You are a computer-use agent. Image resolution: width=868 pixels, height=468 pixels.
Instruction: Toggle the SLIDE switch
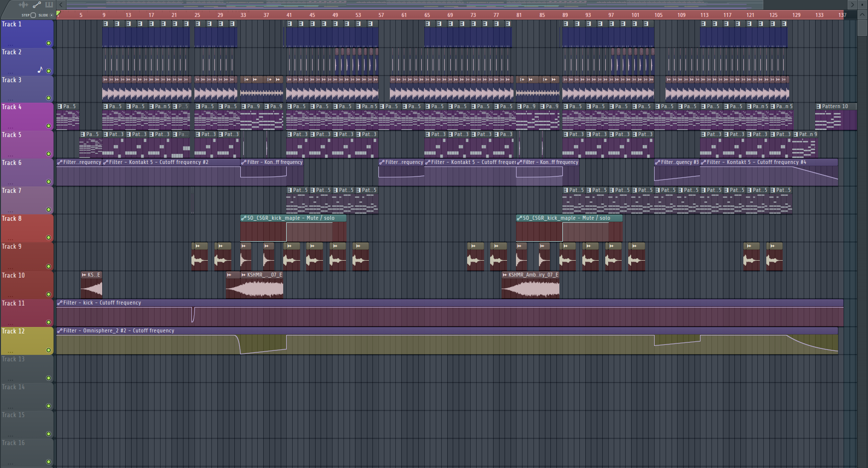click(51, 15)
